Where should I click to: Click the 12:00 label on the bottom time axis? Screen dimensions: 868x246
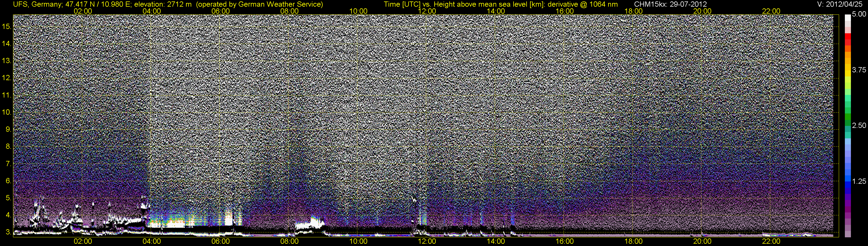point(427,241)
